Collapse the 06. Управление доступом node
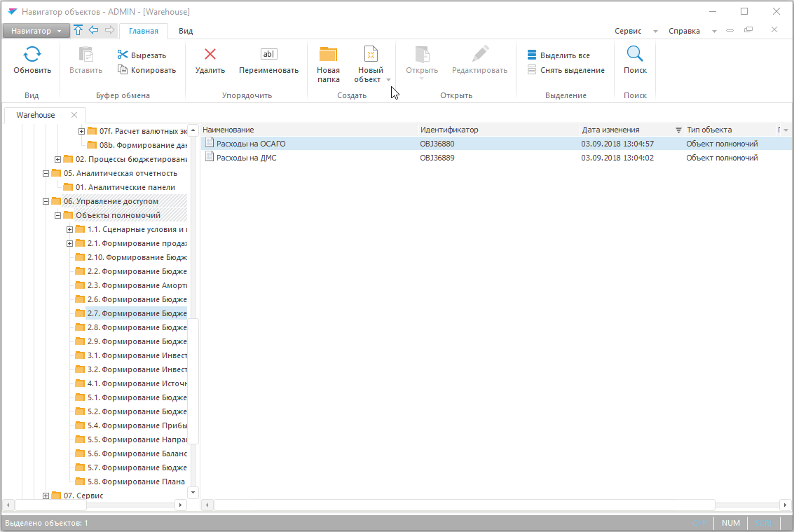Screen dimensions: 794x532 coord(46,201)
